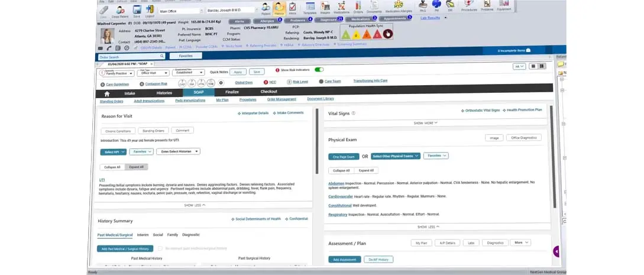Open the Problems toolbar icon
644x275 pixels.
487,6
